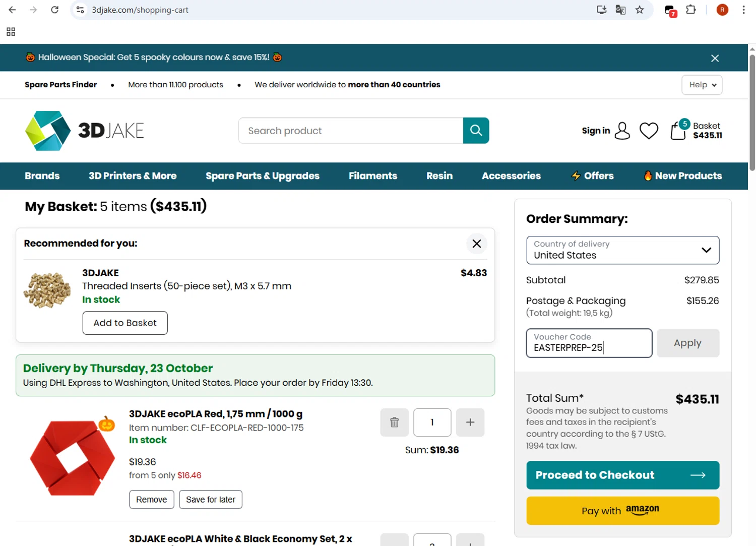Open the apps grid in bookmarks bar
The image size is (756, 546).
(x=11, y=32)
